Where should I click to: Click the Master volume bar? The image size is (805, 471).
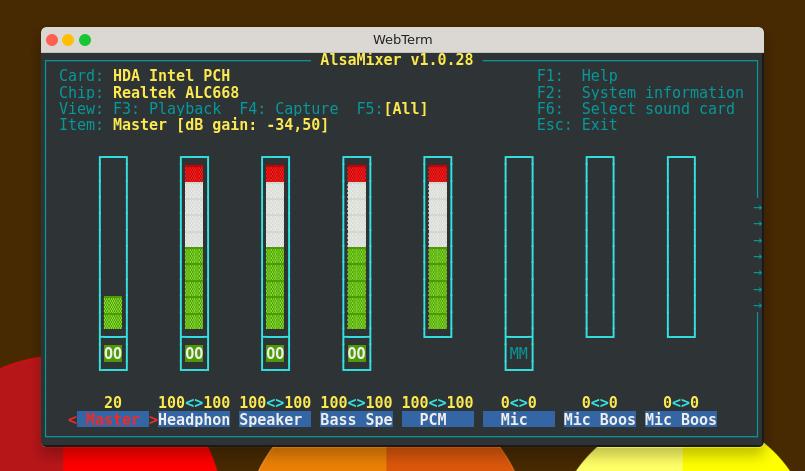(113, 247)
